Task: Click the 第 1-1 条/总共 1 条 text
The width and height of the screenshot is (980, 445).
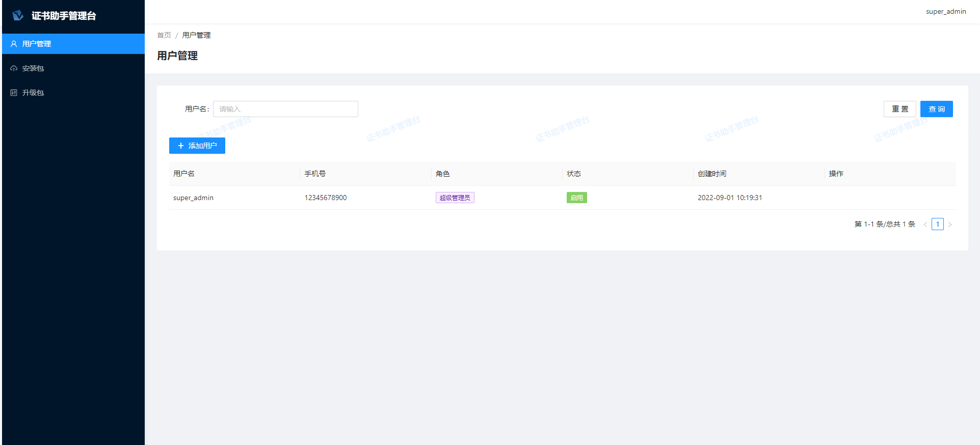Action: tap(885, 224)
